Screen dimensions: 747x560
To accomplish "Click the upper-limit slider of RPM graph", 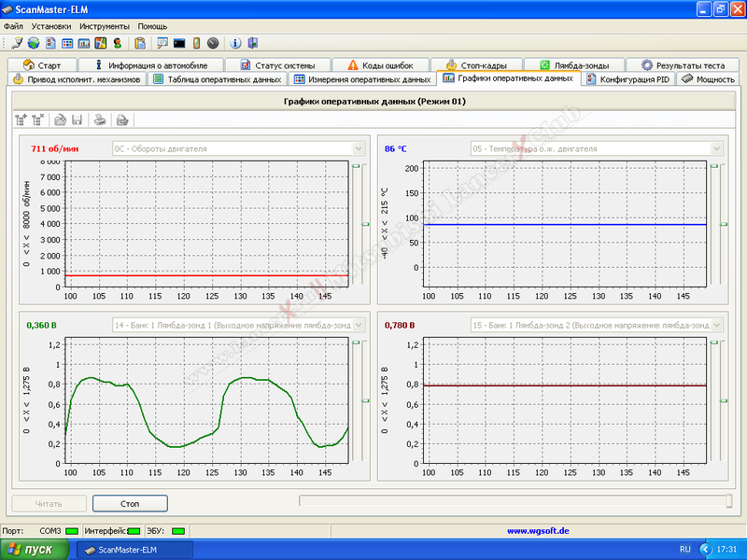I will [356, 166].
